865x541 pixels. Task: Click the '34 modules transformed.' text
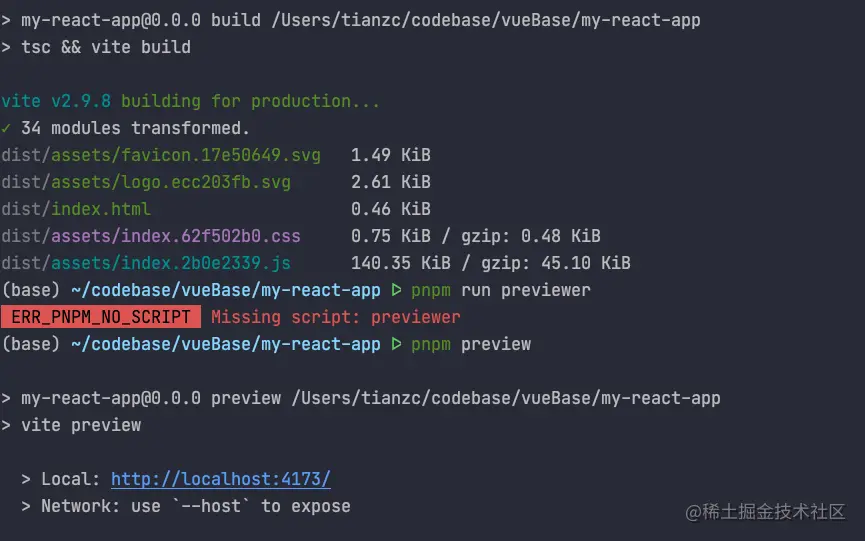click(x=135, y=128)
